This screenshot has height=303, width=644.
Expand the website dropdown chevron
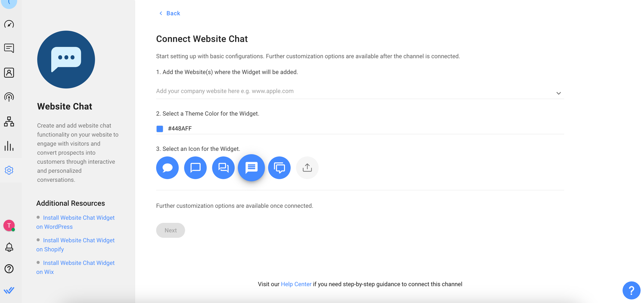pos(559,93)
